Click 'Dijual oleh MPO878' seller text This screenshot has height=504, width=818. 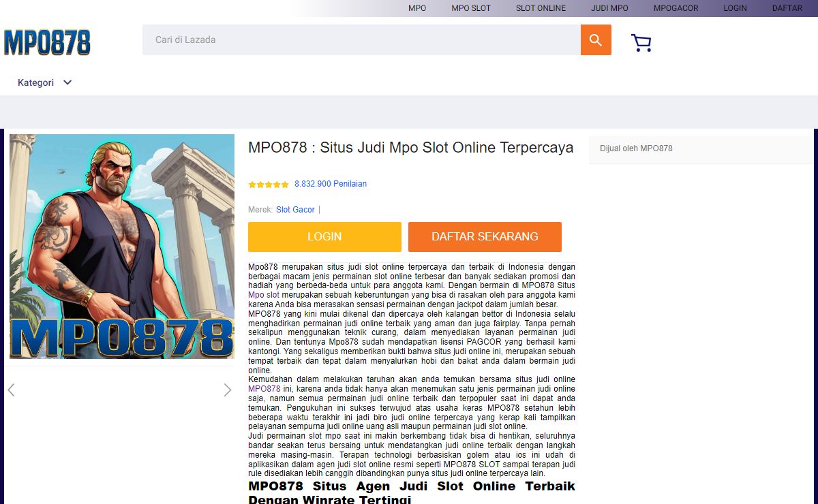(x=636, y=148)
